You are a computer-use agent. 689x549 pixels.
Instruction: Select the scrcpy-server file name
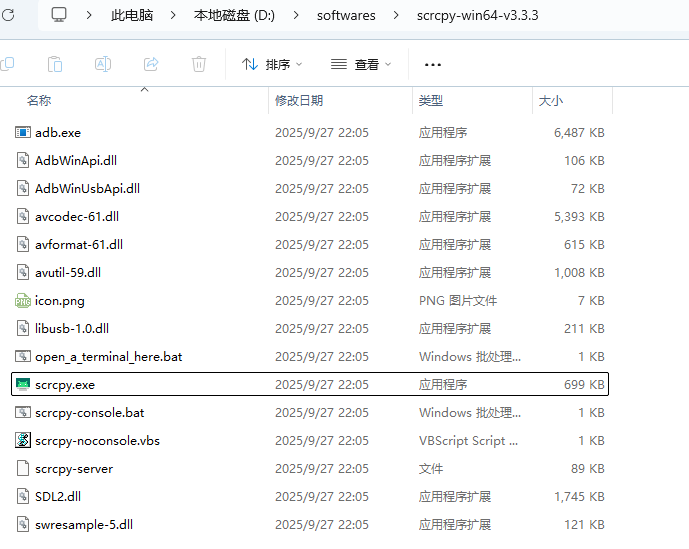pos(74,469)
